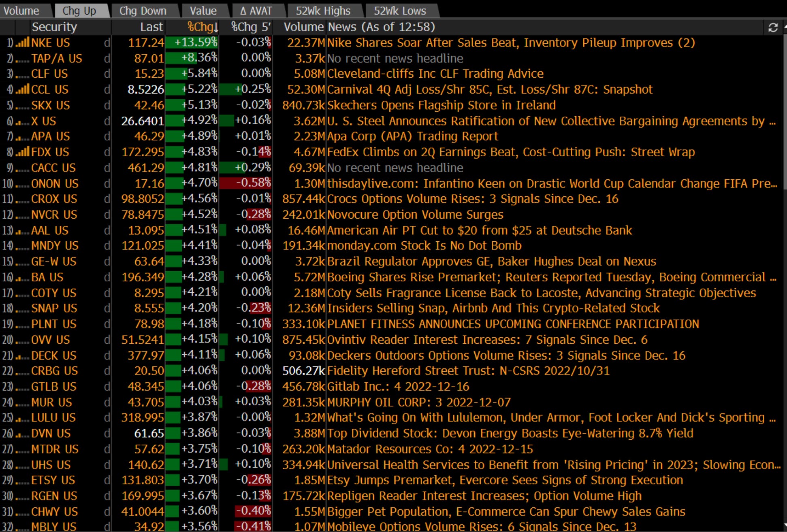Select the OVV US security
787x532 pixels.
pos(50,340)
